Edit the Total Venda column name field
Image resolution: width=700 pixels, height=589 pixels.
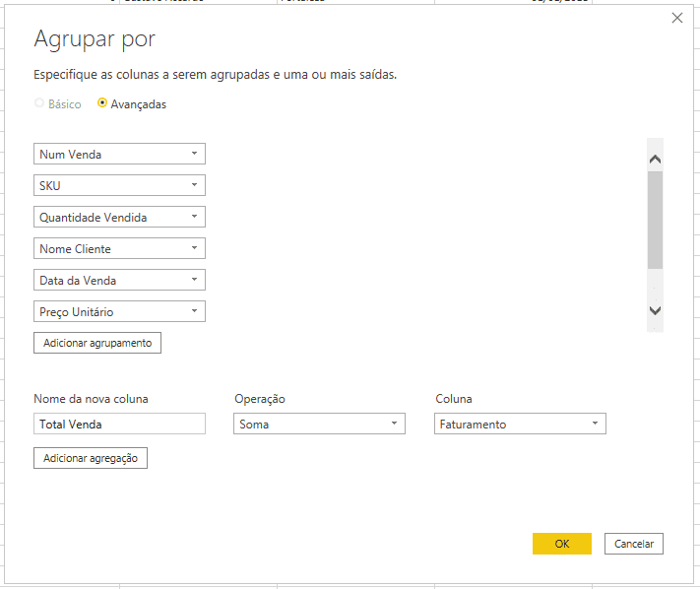tap(119, 424)
